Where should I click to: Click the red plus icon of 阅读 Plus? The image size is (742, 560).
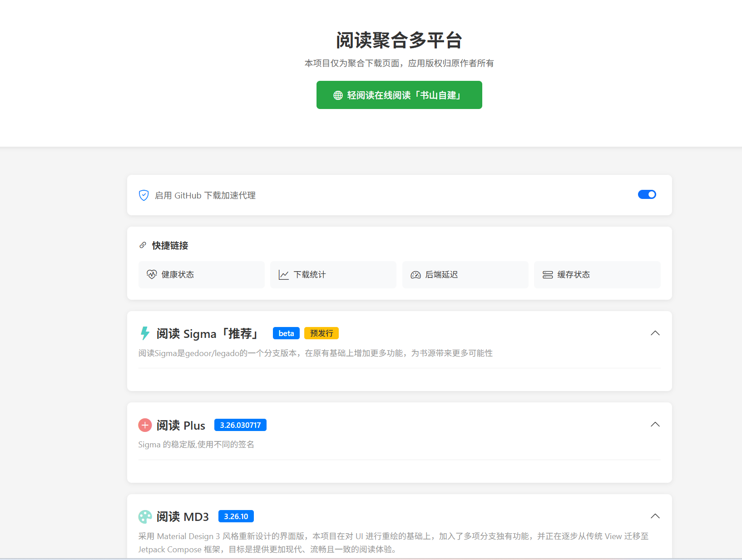click(x=144, y=425)
